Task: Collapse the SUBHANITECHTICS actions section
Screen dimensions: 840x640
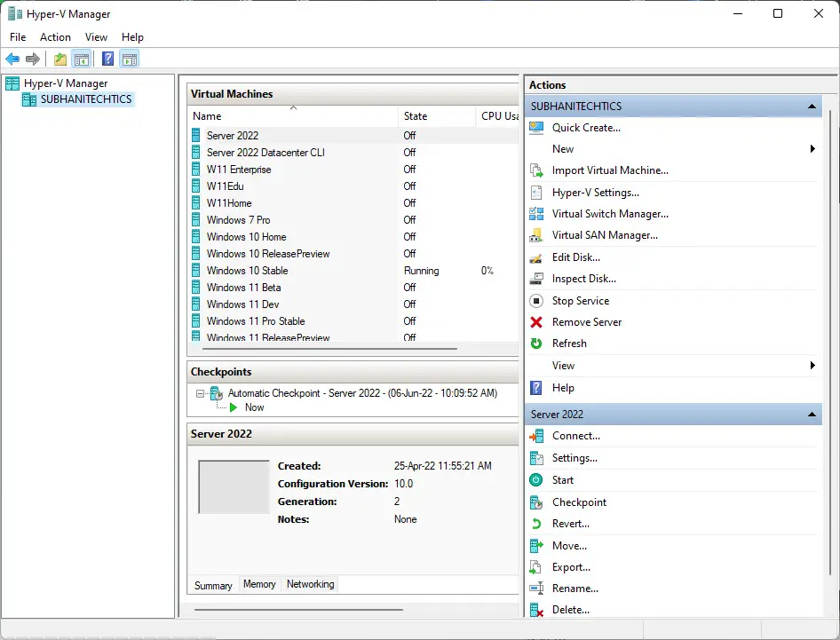Action: (x=811, y=106)
